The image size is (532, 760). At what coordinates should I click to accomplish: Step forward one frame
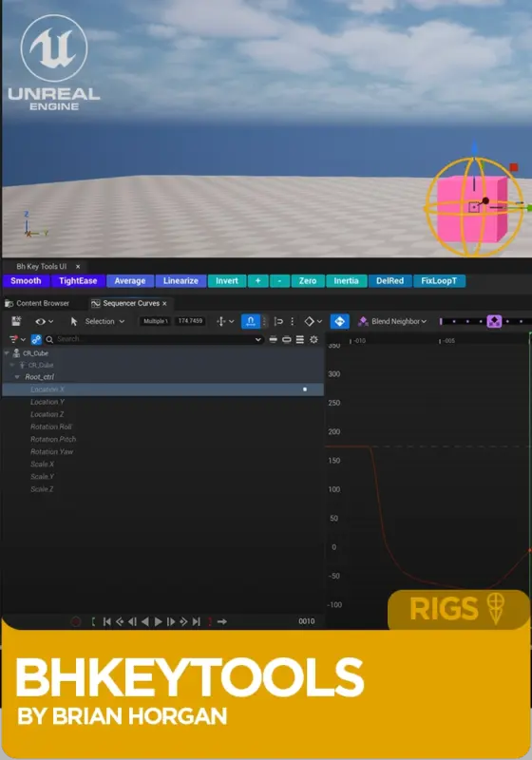[171, 622]
